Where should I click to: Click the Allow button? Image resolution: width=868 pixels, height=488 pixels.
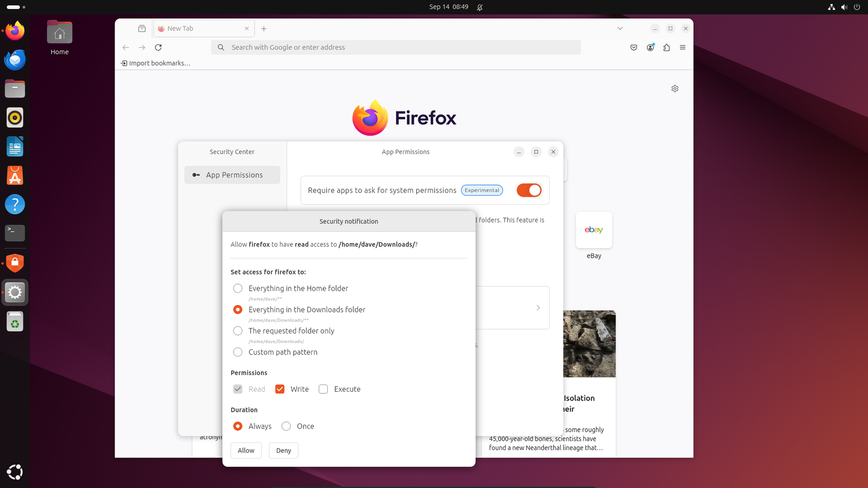pyautogui.click(x=246, y=450)
